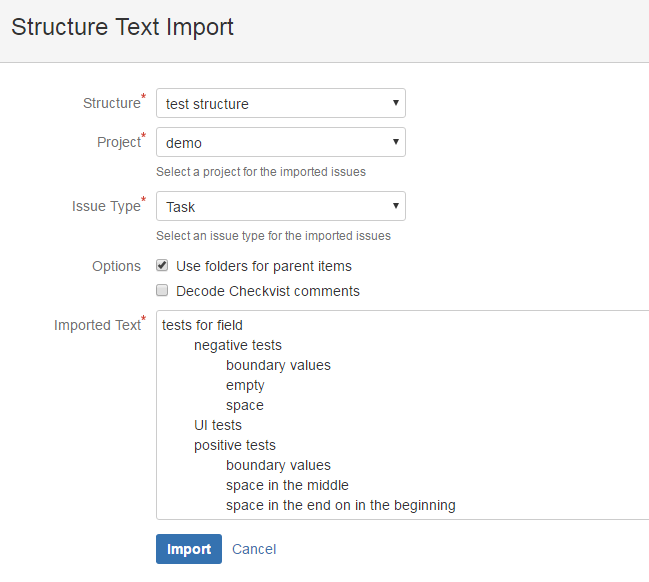This screenshot has width=649, height=582.
Task: Click the Cancel link
Action: [x=254, y=549]
